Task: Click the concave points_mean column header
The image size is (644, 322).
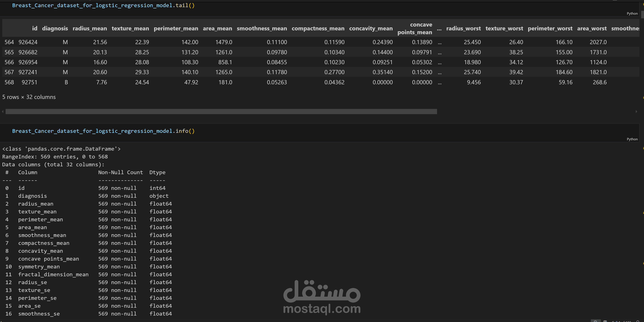Action: [x=414, y=28]
